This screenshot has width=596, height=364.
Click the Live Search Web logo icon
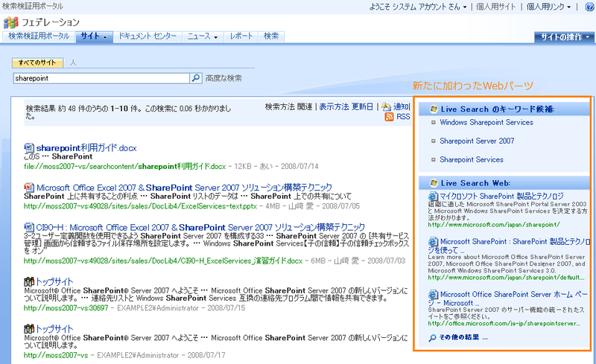tap(434, 183)
